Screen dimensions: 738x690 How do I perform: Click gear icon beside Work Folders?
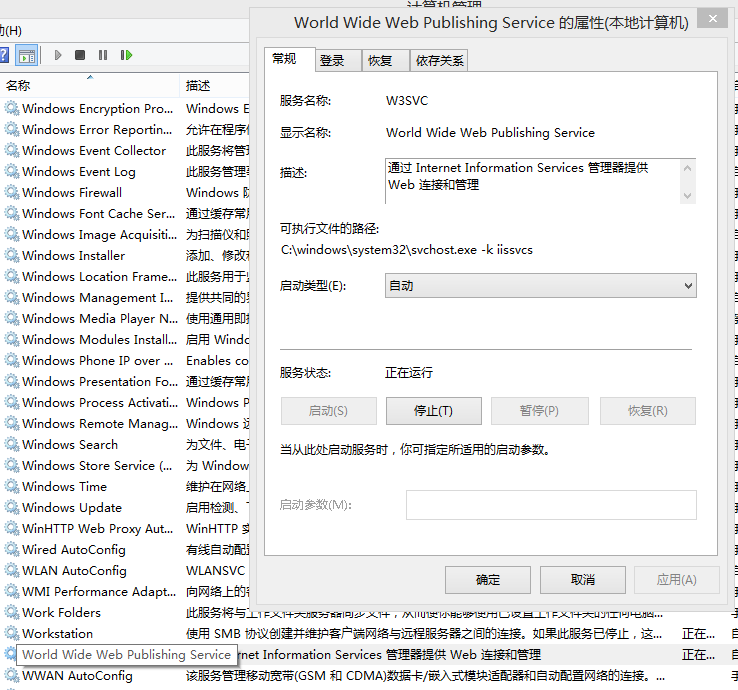pyautogui.click(x=12, y=612)
